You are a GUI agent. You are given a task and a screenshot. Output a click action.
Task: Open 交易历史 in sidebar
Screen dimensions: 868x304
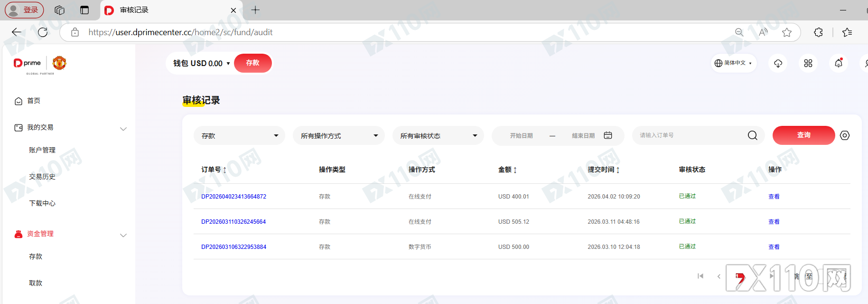point(42,177)
